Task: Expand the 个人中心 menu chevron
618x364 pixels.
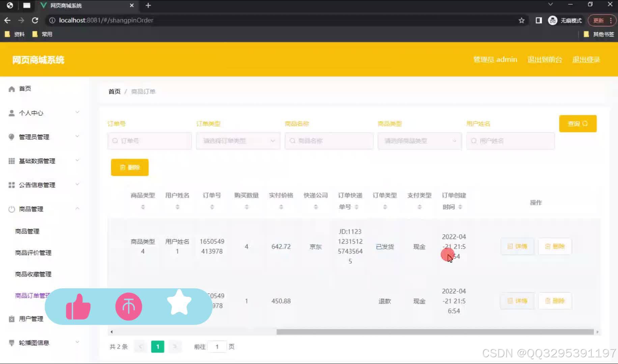Action: click(77, 112)
